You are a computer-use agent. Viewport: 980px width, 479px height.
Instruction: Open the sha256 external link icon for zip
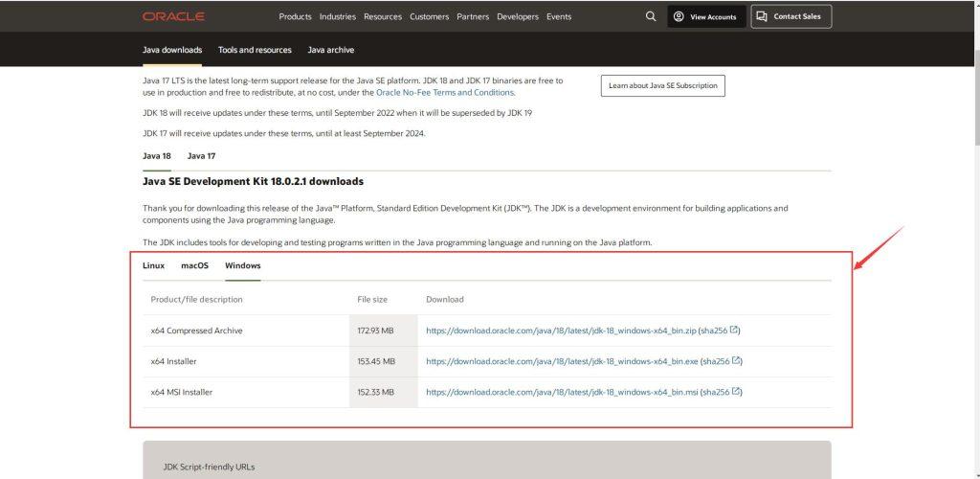coord(734,331)
